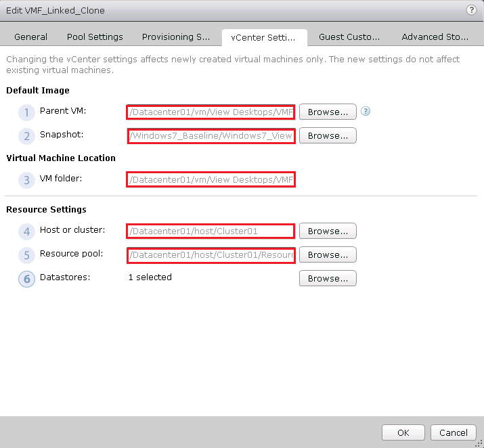The image size is (484, 448).
Task: Browse to select Datastores
Action: pos(328,278)
